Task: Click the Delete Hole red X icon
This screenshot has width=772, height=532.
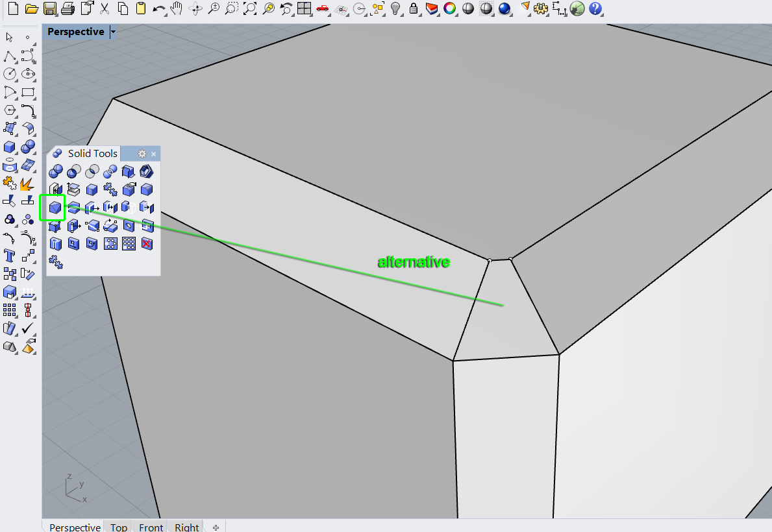Action: pos(147,243)
